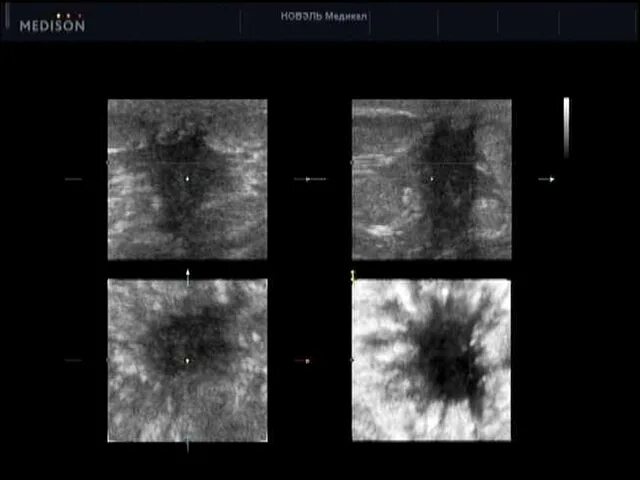The image size is (640, 480).
Task: Click the center reference dot in top-left plane
Action: (187, 179)
